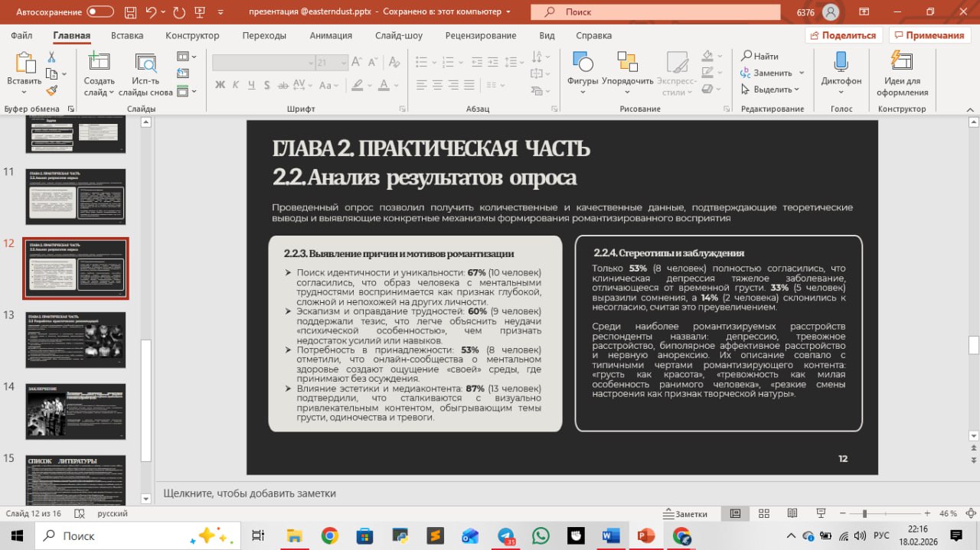Click Заменить replace button
The height and width of the screenshot is (550, 980).
pyautogui.click(x=766, y=73)
